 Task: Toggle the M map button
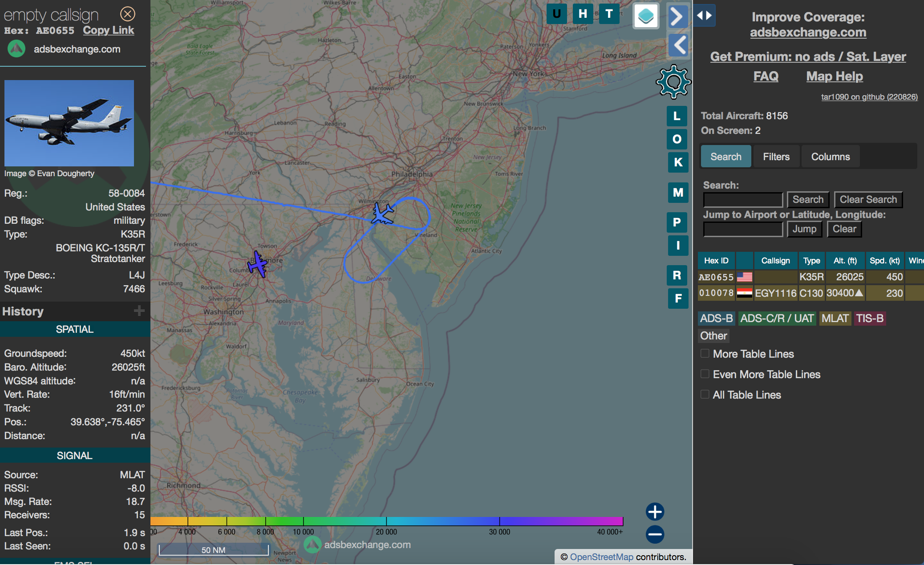click(678, 193)
